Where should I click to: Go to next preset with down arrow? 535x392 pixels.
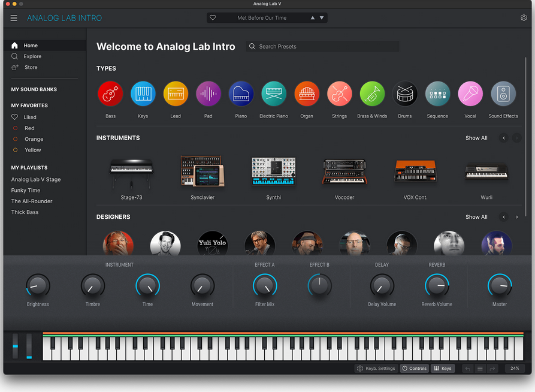321,18
